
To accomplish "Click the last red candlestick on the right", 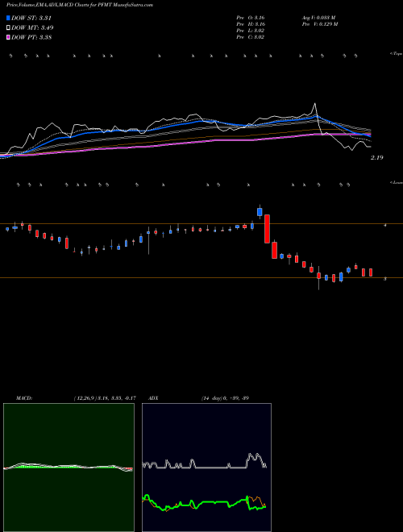I will pyautogui.click(x=371, y=272).
